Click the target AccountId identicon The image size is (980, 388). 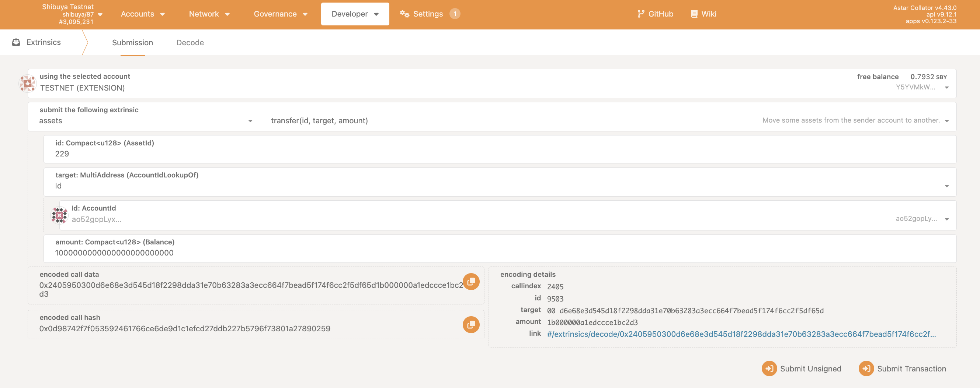(x=59, y=215)
